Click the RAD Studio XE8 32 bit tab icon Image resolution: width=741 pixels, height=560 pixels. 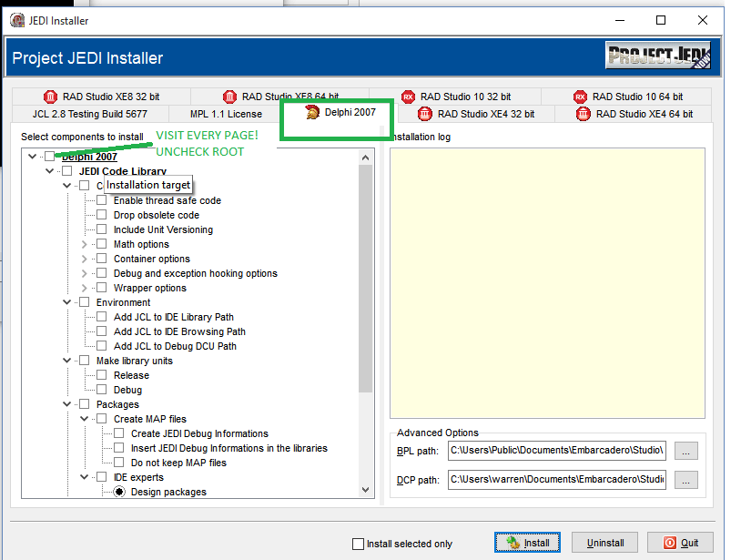pyautogui.click(x=50, y=97)
